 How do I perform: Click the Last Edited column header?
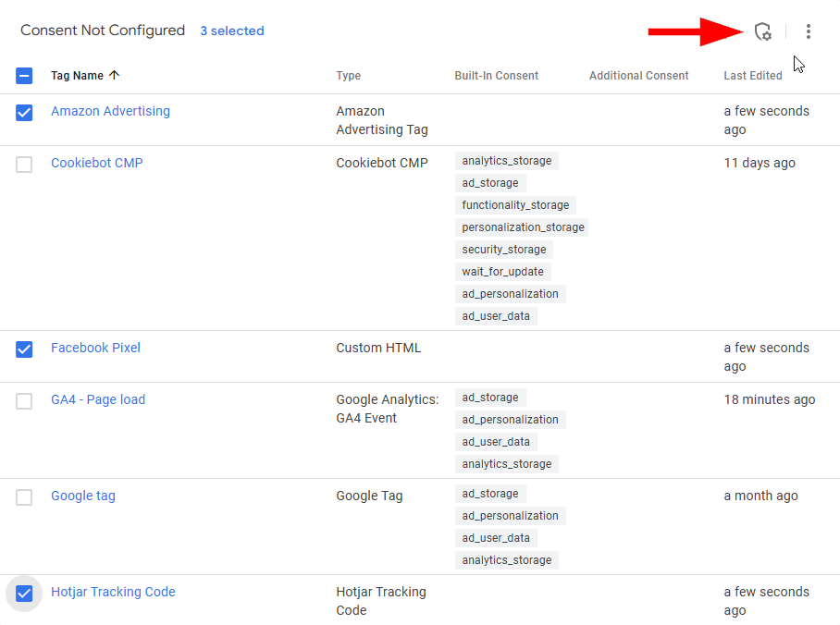(x=753, y=76)
